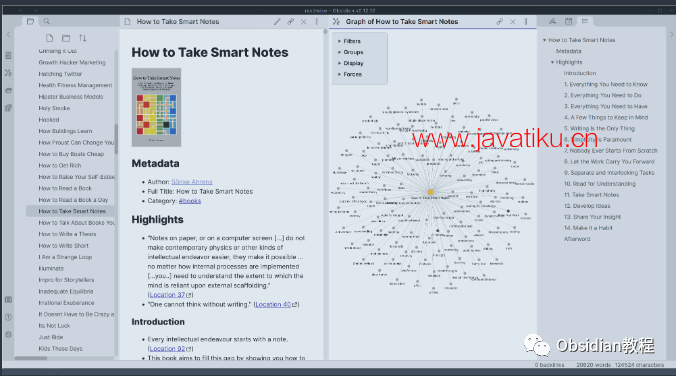Collapse How to Take Smart Notes outline root

tap(545, 40)
